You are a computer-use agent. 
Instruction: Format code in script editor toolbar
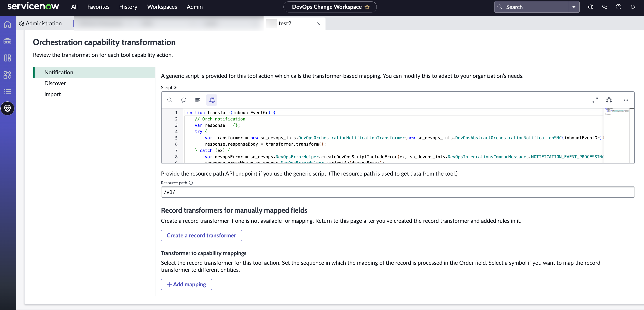(198, 100)
